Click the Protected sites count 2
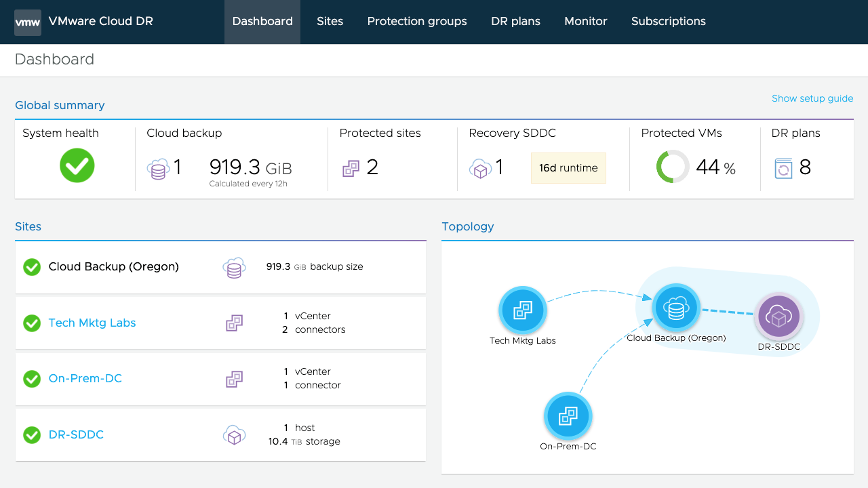Screen dimensions: 868x488 (372, 167)
